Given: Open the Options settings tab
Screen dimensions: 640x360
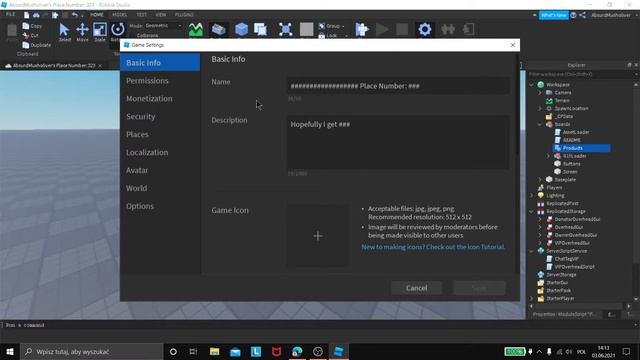Looking at the screenshot, I should [x=140, y=207].
